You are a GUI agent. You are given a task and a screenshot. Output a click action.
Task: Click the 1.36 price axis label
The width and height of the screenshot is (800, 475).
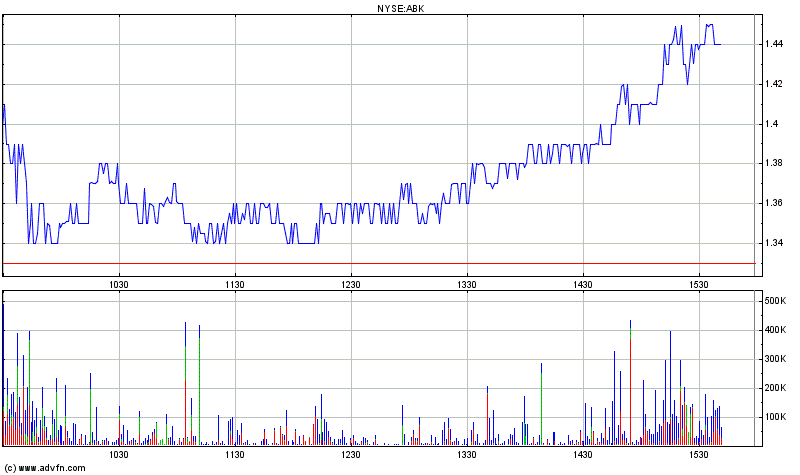pos(773,203)
